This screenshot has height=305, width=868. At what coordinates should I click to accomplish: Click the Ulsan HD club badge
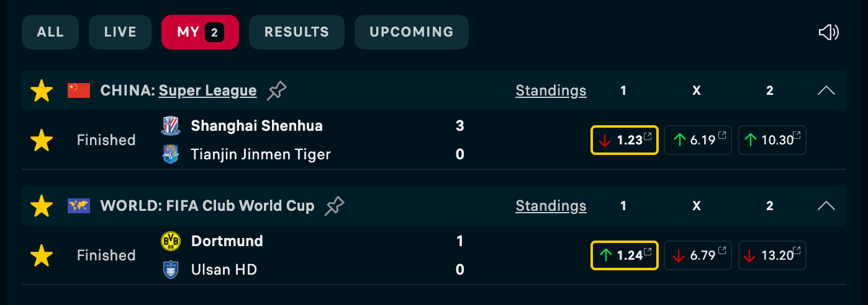pyautogui.click(x=170, y=269)
